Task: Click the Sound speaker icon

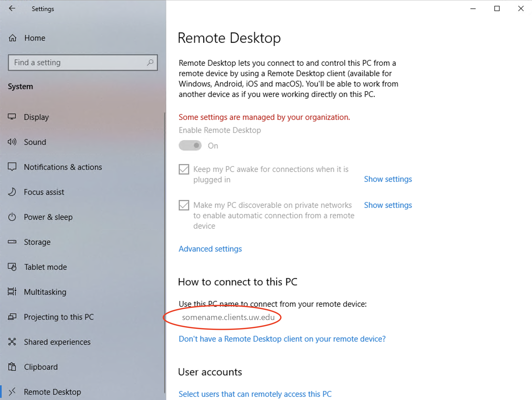Action: tap(12, 142)
